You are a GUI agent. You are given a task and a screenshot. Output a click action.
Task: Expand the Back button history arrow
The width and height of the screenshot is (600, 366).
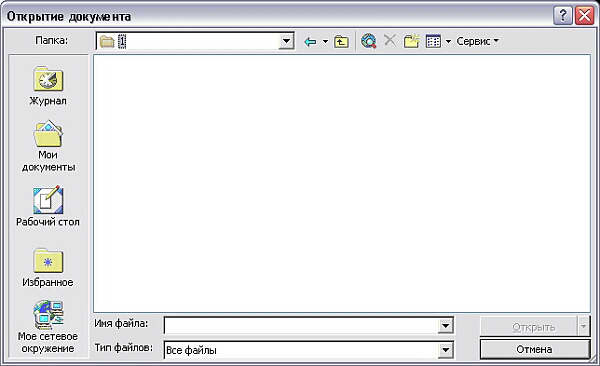[325, 41]
